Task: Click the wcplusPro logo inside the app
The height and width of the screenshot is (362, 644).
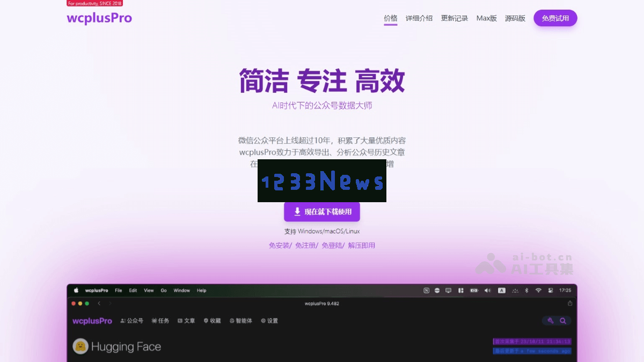Action: tap(92, 321)
